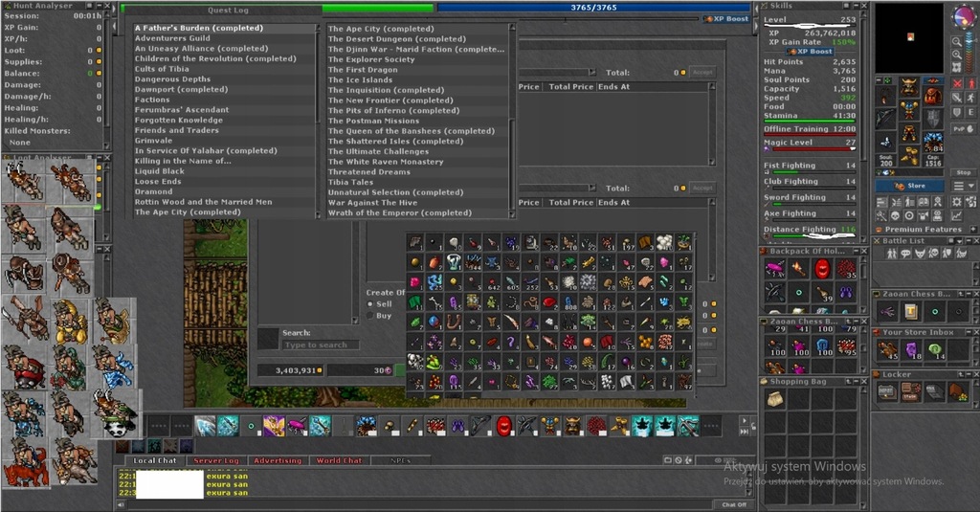980x512 pixels.
Task: Select the Sell offer radio button
Action: click(370, 303)
